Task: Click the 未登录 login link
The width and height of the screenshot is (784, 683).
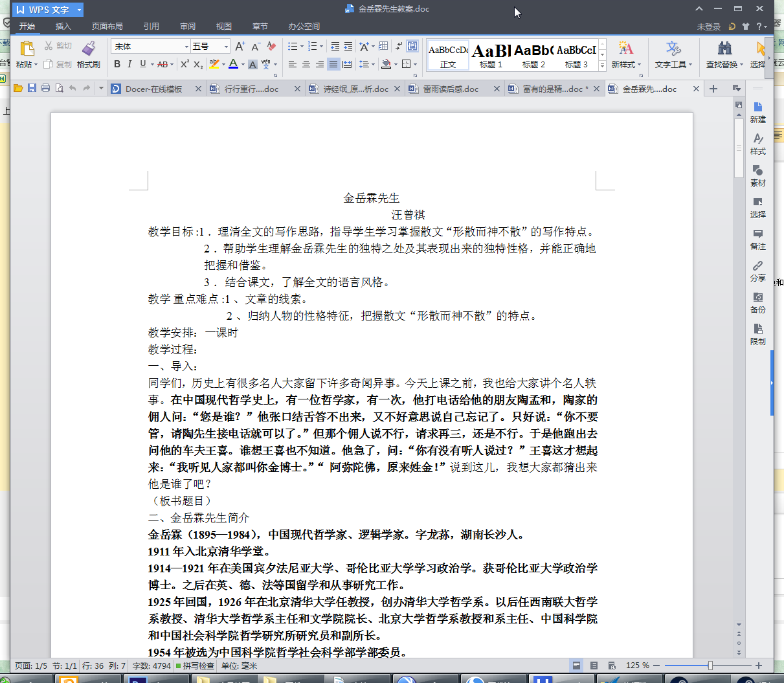Action: click(709, 27)
